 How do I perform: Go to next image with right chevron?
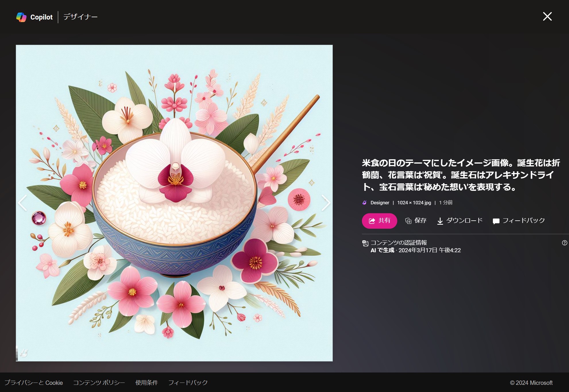(325, 203)
